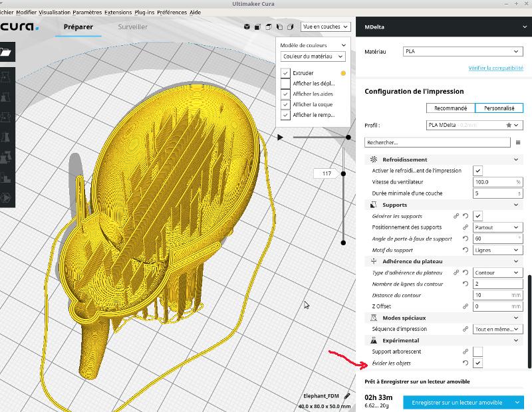This screenshot has height=412, width=532.
Task: Open the Préférences menu
Action: coord(172,12)
